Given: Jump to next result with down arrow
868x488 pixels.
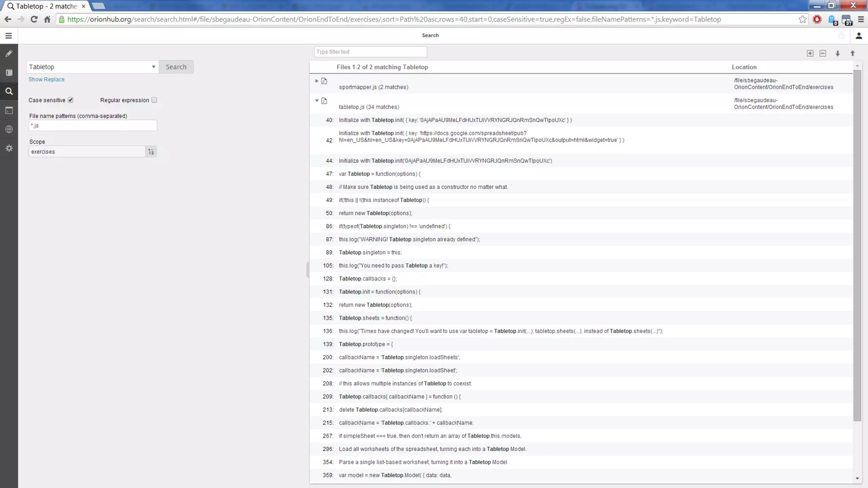Looking at the screenshot, I should 837,53.
